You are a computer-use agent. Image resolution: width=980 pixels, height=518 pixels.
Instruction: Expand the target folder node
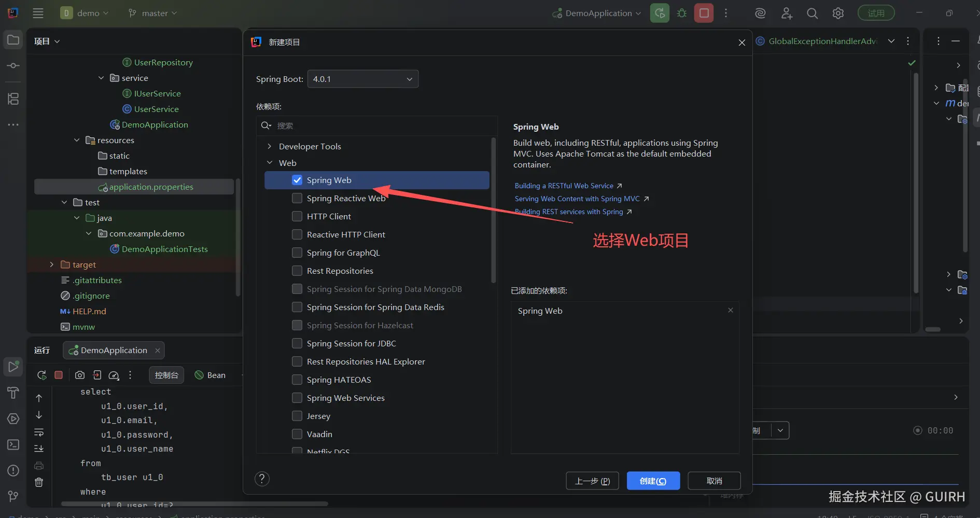(51, 264)
